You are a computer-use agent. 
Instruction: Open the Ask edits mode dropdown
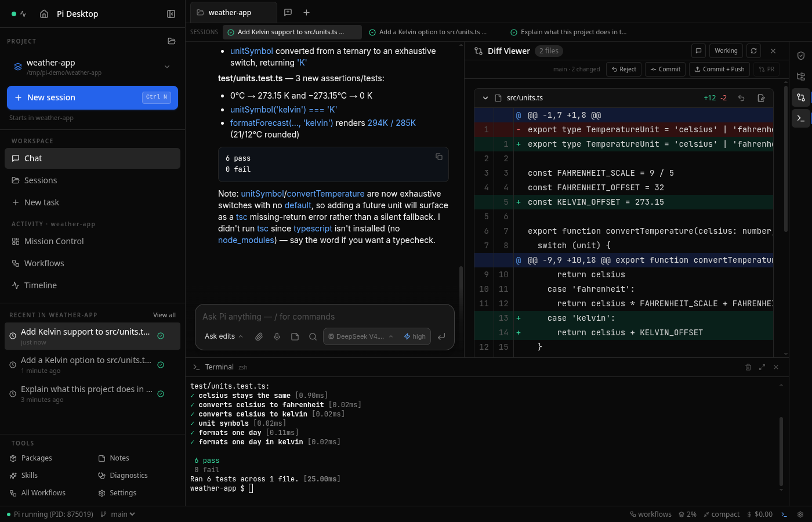(224, 336)
